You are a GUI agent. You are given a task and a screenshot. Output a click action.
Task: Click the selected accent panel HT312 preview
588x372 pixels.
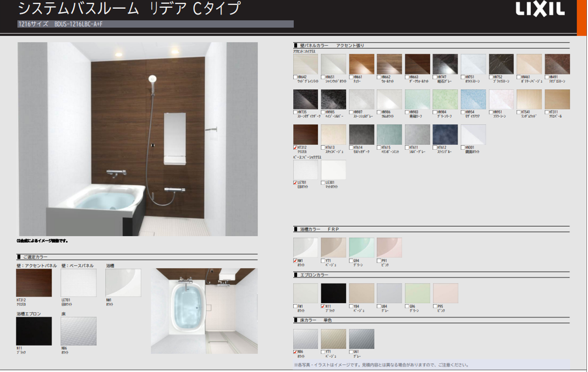point(34,283)
